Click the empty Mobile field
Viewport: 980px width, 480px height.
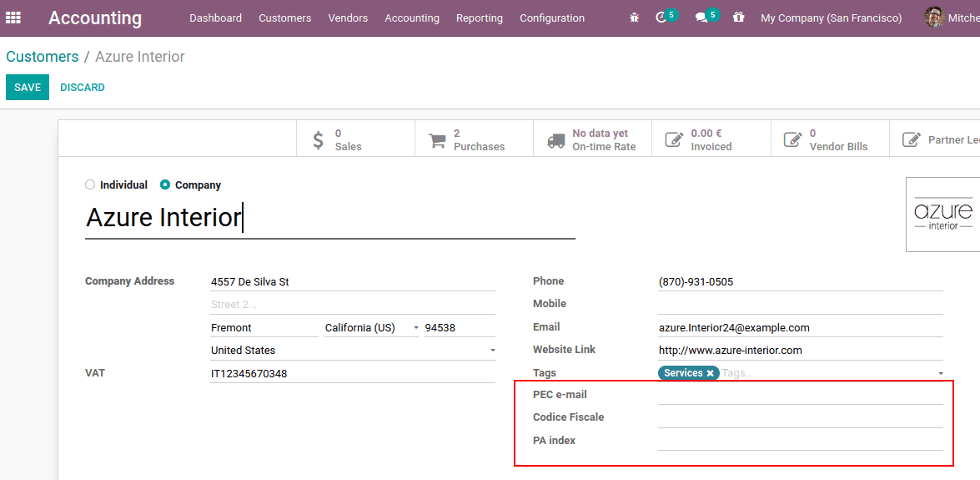pyautogui.click(x=800, y=305)
